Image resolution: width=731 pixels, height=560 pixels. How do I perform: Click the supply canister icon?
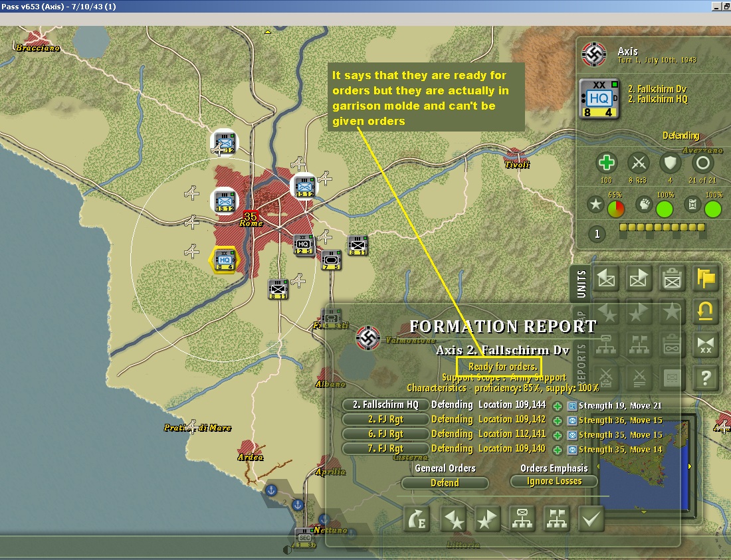point(692,205)
